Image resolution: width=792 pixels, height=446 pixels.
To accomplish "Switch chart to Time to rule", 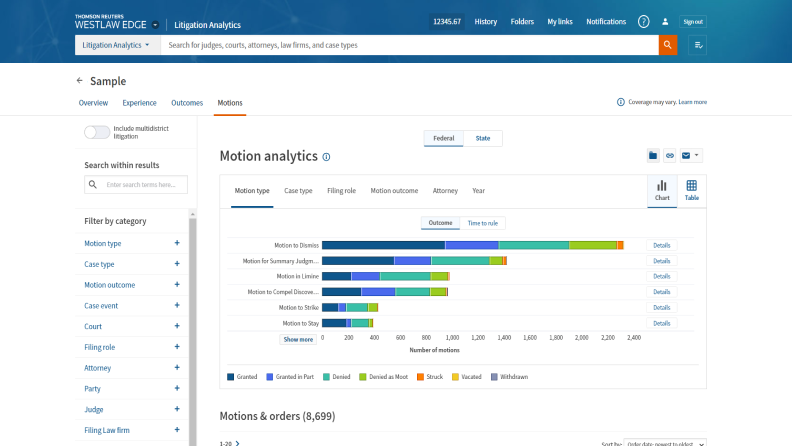I will pyautogui.click(x=482, y=223).
